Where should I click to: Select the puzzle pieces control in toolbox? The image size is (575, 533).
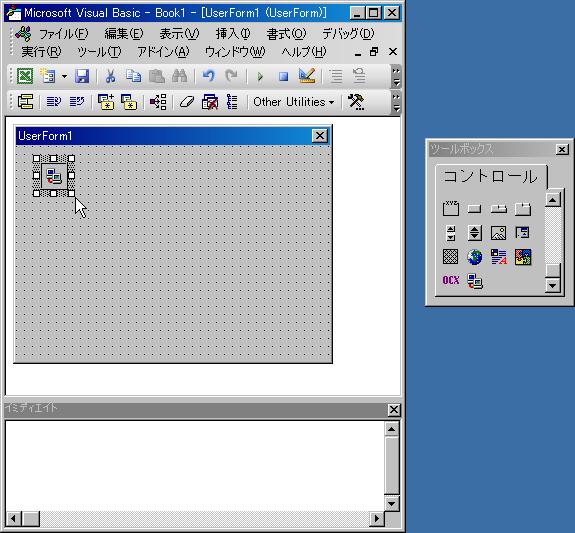523,257
